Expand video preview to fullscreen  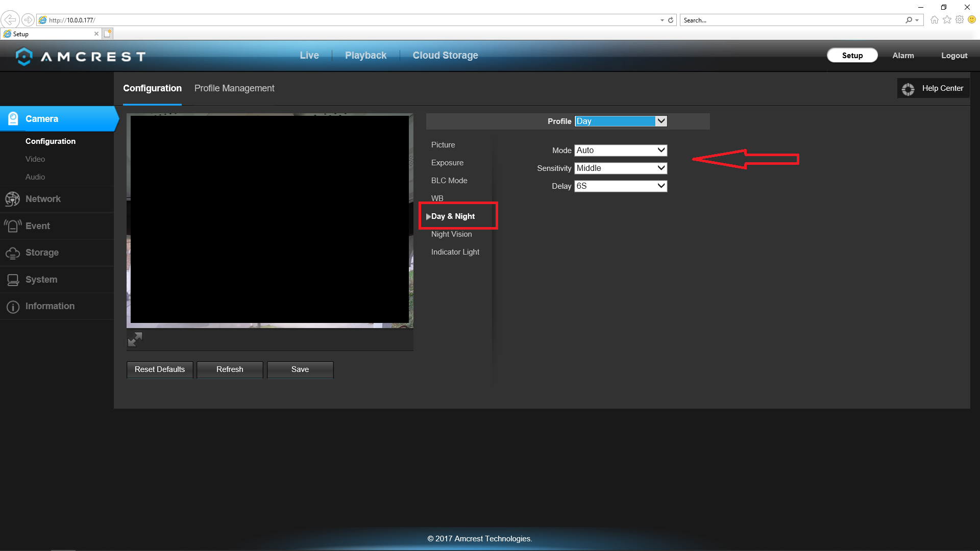coord(135,339)
